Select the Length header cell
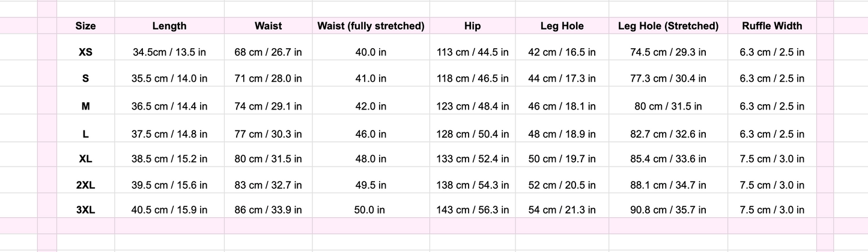Screen dimensions: 868x252 click(x=169, y=26)
